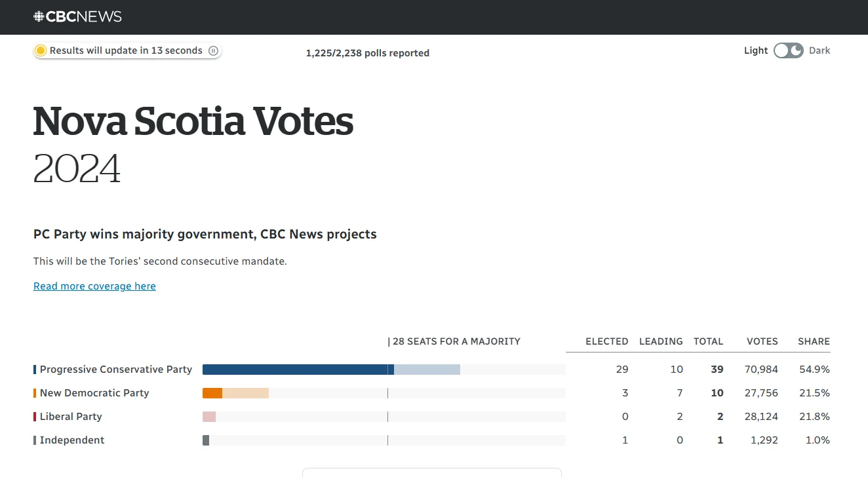
Task: Click the CBC News logo
Action: point(77,17)
